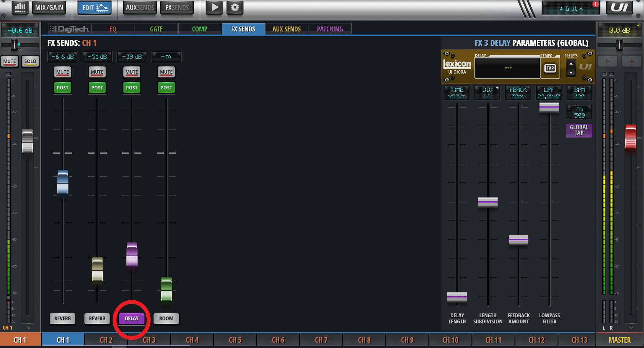Click the CH 1 pan slider
Image resolution: width=644 pixels, height=348 pixels.
coord(15,45)
